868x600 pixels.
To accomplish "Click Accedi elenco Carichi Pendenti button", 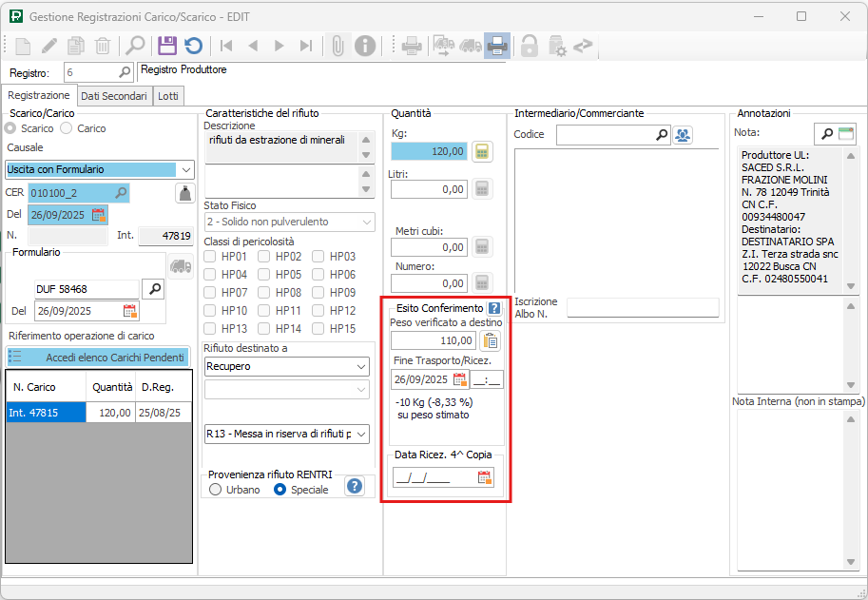I will [100, 357].
